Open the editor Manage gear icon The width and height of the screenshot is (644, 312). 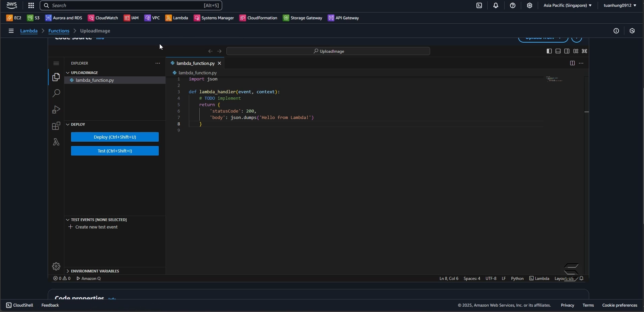tap(56, 266)
